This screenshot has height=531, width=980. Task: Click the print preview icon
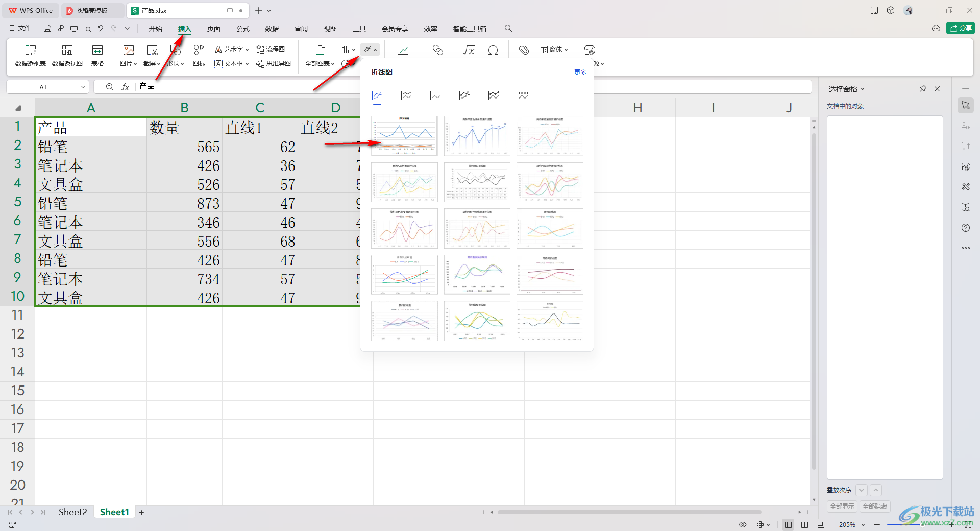(x=87, y=28)
